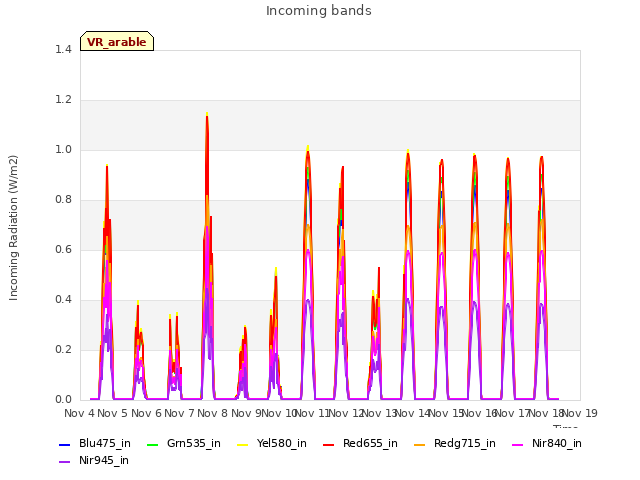Click the yellow Yel580_in legend color marker
This screenshot has width=640, height=480.
(x=242, y=444)
